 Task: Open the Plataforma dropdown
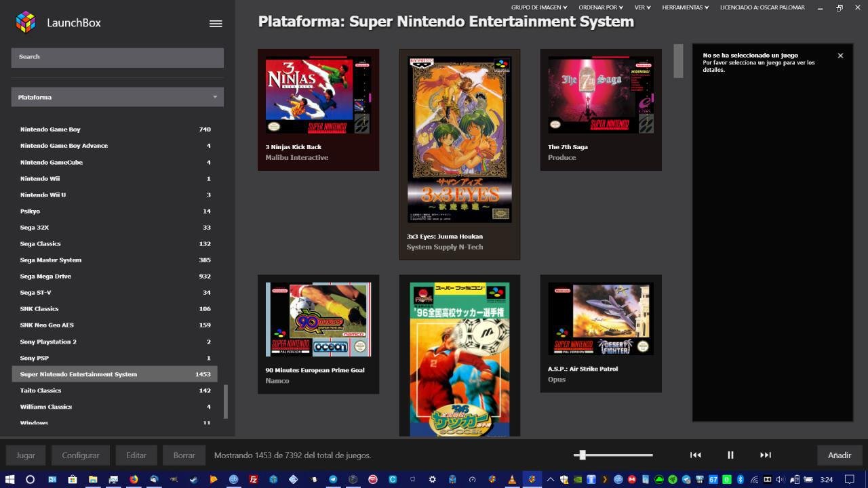tap(117, 97)
